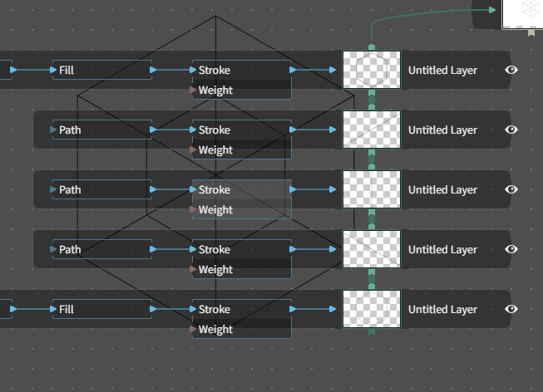The image size is (543, 392).
Task: Hide the third Untitled Layer via eye icon
Action: [511, 189]
